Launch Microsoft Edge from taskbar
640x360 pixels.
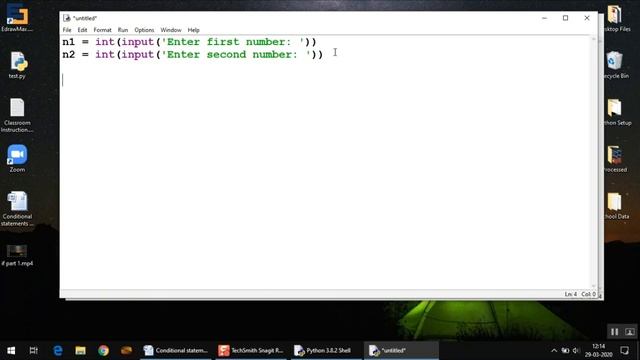click(x=58, y=351)
